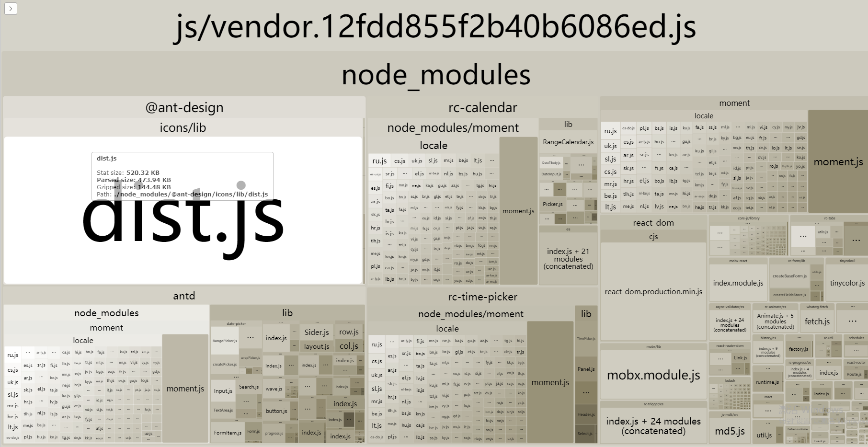
Task: Select the createBaseForm.js block
Action: (789, 276)
